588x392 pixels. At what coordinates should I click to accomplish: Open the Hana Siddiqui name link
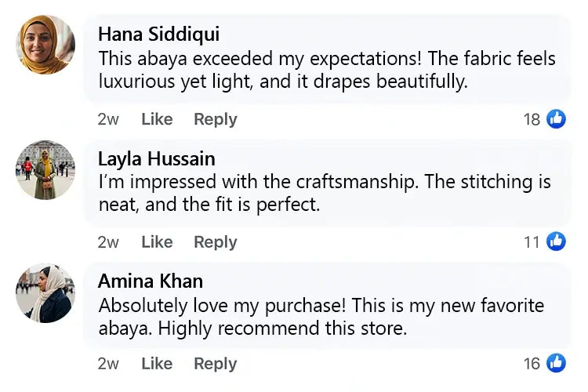(x=158, y=34)
